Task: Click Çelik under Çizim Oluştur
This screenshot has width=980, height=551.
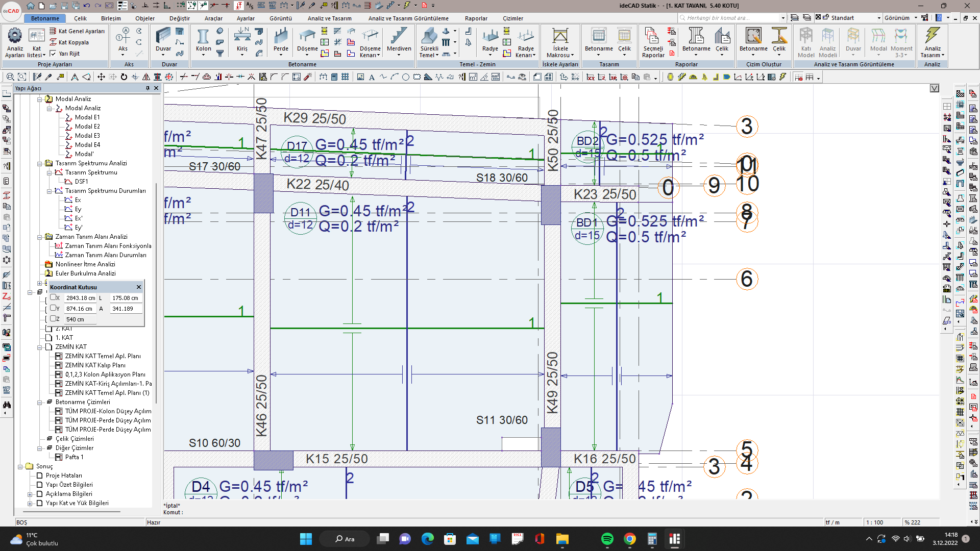Action: click(x=779, y=41)
